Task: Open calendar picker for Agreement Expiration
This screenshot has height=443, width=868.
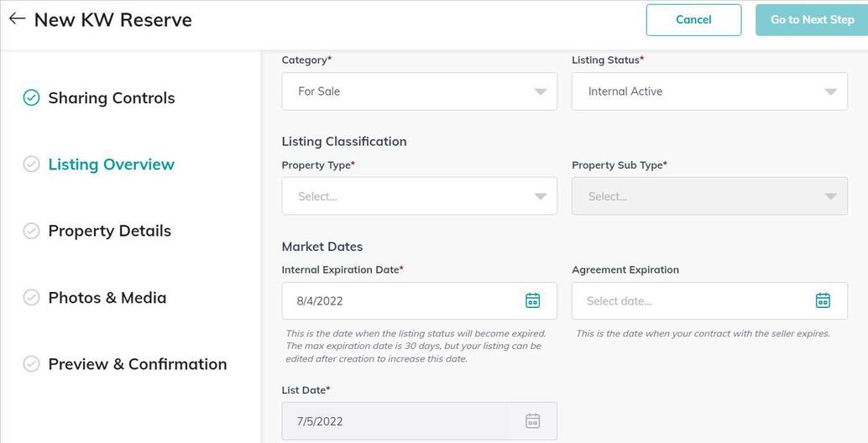Action: click(x=823, y=300)
